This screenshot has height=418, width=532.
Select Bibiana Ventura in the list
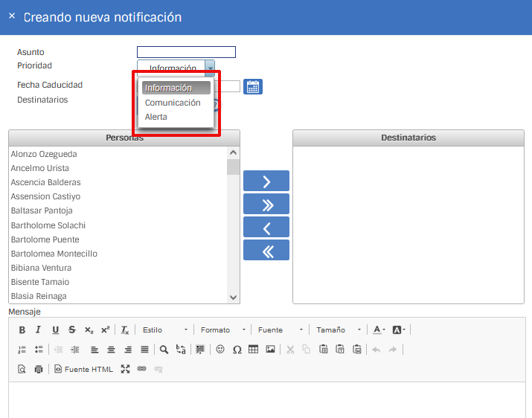(x=118, y=268)
